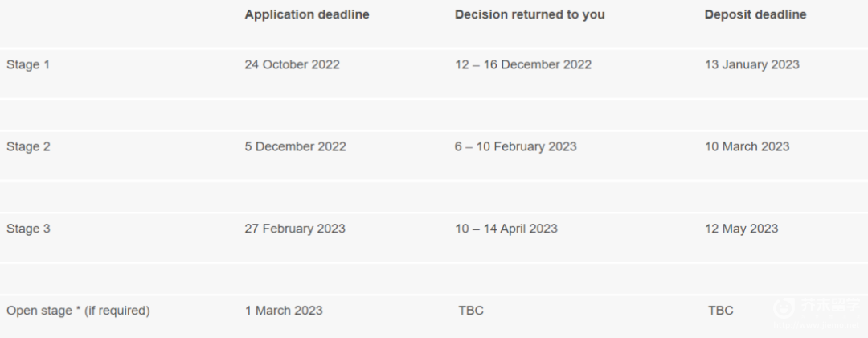Click the 10 March 2023 deposit cell
The width and height of the screenshot is (868, 338).
(747, 146)
